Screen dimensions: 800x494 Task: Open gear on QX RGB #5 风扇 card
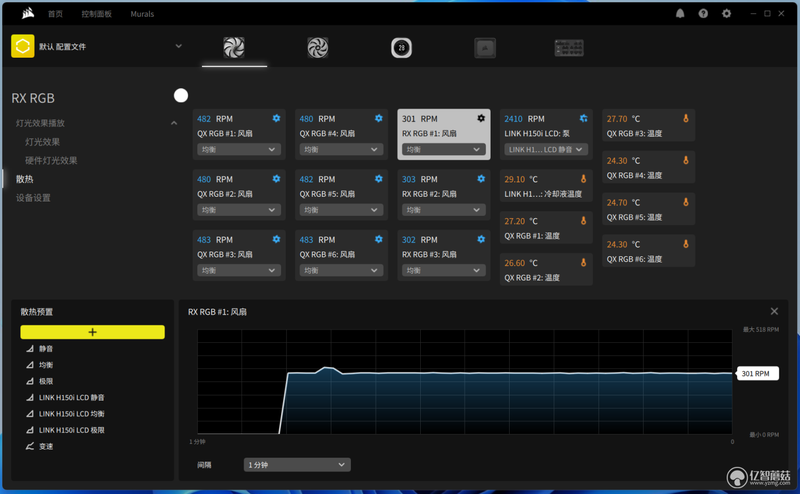point(379,179)
